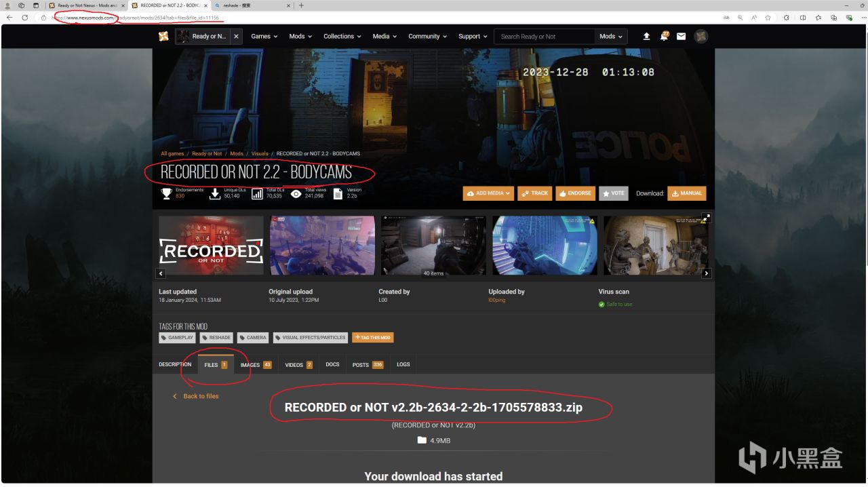Close the Ready or Not Nexus tab
This screenshot has width=868, height=487.
coord(123,5)
